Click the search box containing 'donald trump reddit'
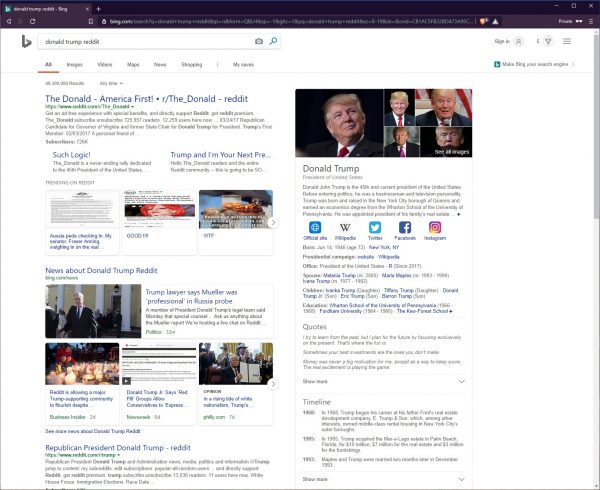The width and height of the screenshot is (600, 490). 140,42
